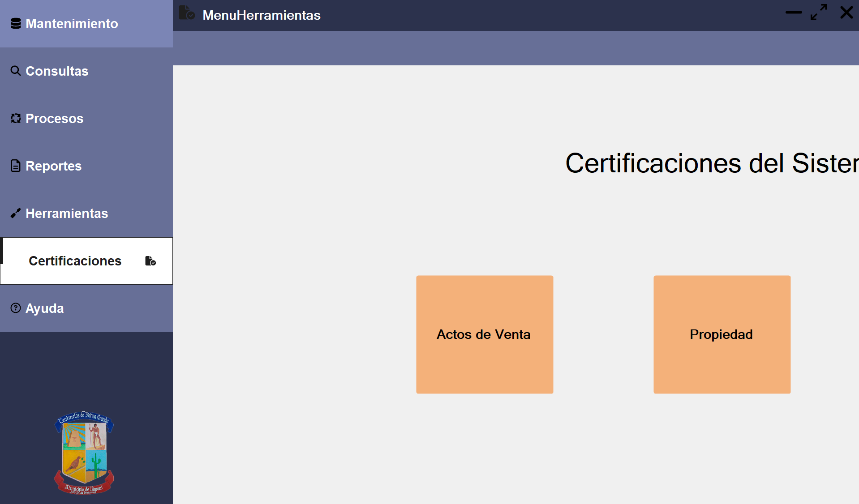Click the municipal coat of arms logo
This screenshot has width=859, height=504.
[84, 452]
